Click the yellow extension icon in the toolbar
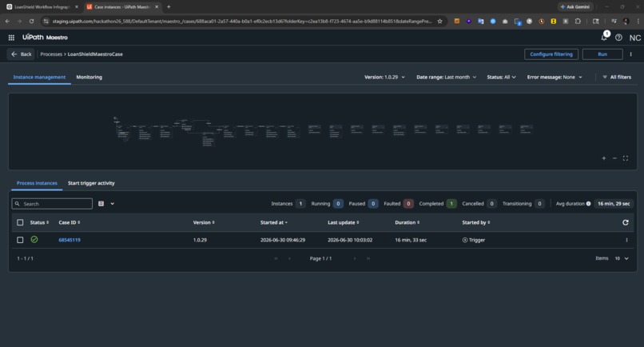 click(553, 21)
